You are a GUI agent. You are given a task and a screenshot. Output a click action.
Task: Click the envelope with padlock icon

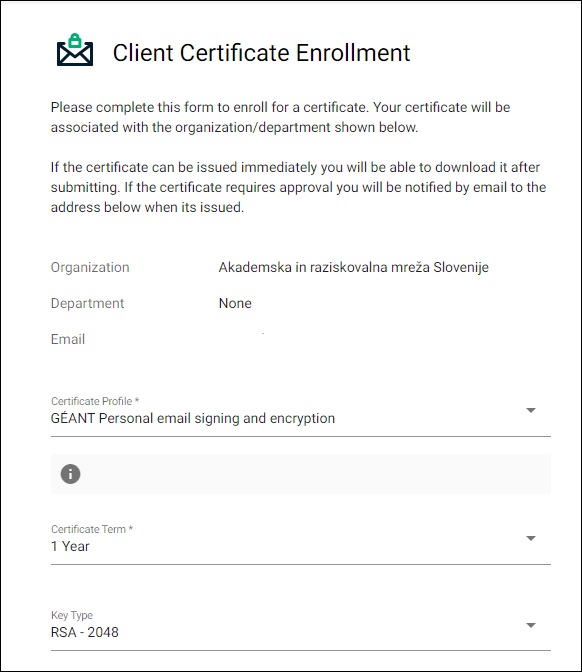pyautogui.click(x=75, y=50)
